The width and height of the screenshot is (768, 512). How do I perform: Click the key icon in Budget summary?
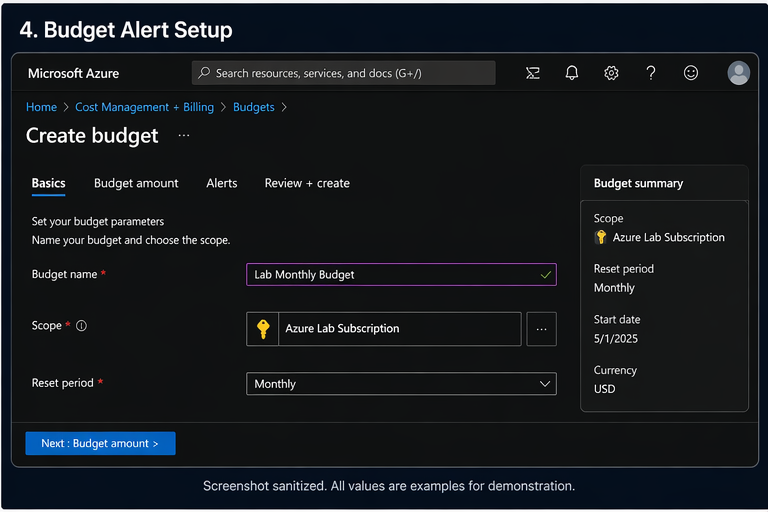click(x=600, y=237)
